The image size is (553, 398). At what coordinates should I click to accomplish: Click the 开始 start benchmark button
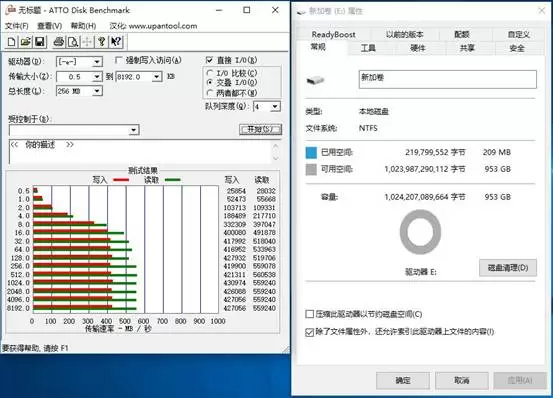tap(260, 129)
